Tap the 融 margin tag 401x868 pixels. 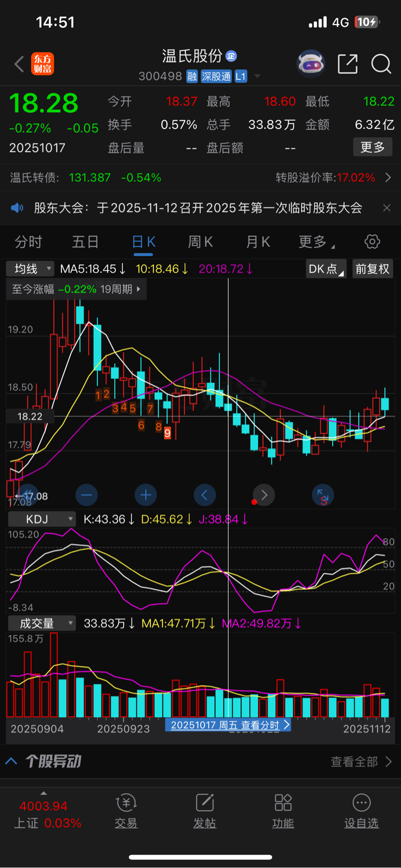click(192, 77)
